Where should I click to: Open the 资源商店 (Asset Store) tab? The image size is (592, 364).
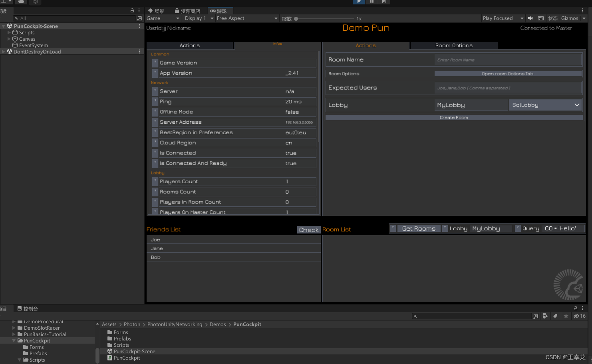pos(188,11)
